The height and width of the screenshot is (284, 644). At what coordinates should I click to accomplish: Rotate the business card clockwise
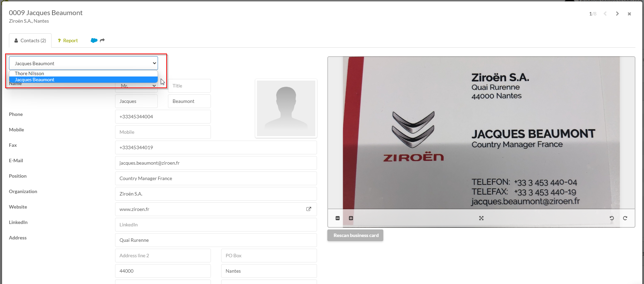pyautogui.click(x=625, y=218)
